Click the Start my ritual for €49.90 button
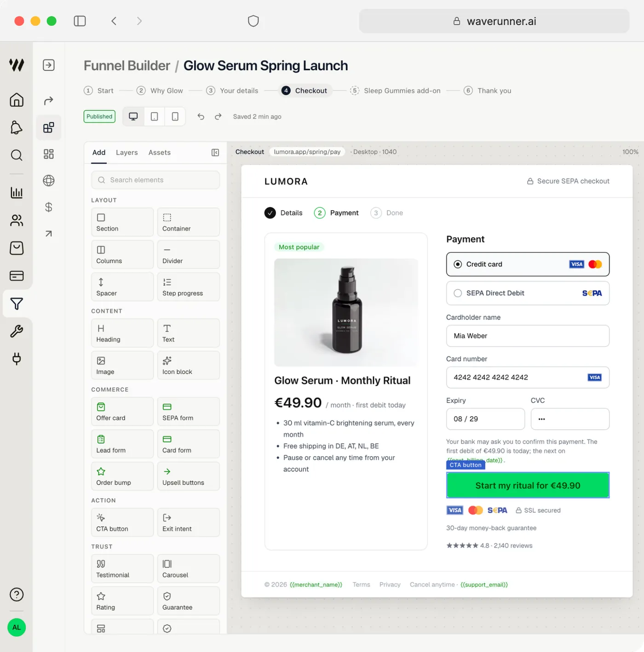This screenshot has height=652, width=644. coord(528,486)
